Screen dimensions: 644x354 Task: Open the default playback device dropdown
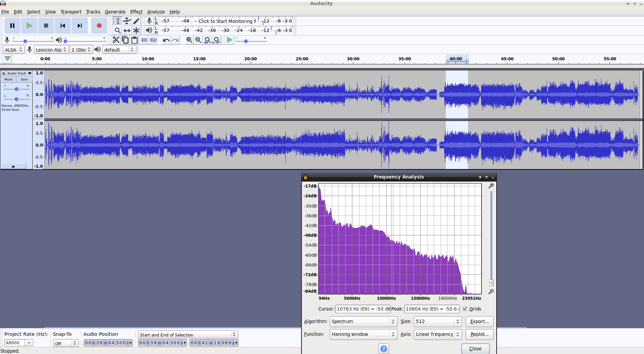click(119, 50)
